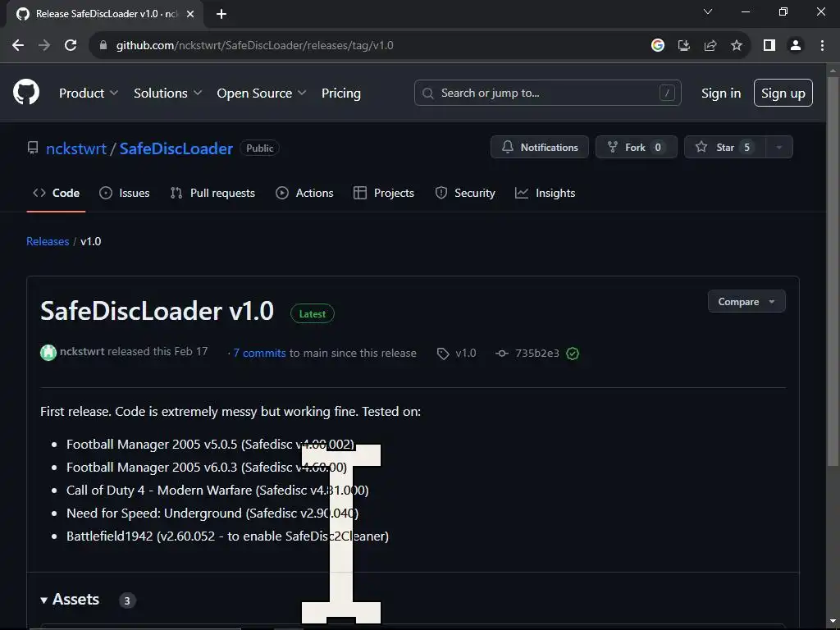Click the verified commit checkmark badge
Image resolution: width=840 pixels, height=630 pixels.
point(572,353)
